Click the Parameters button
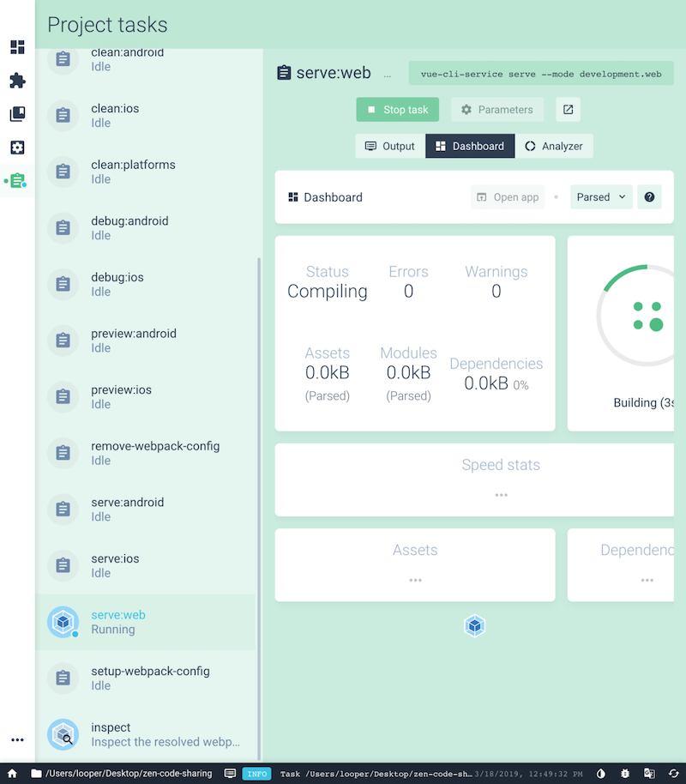Image resolution: width=686 pixels, height=784 pixels. point(496,110)
